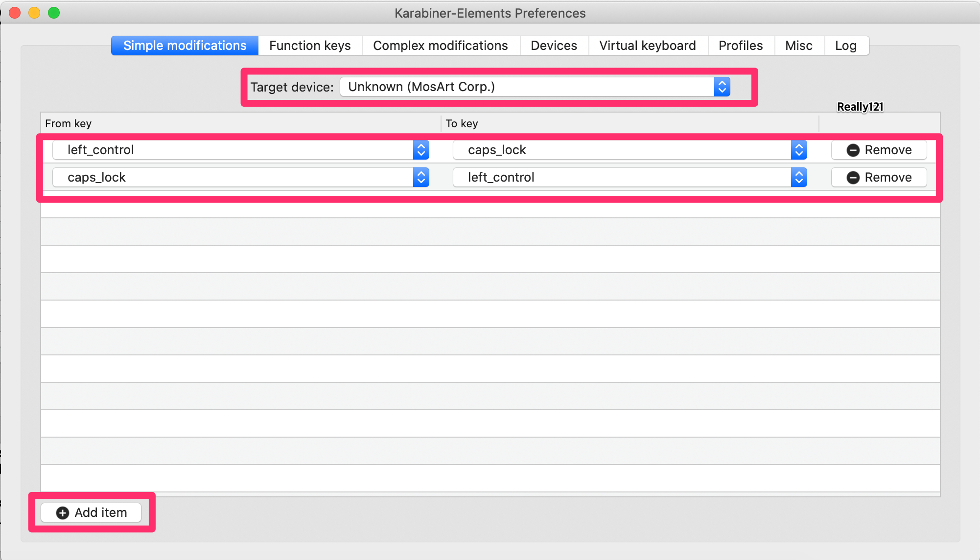Click the green zoom window button
The height and width of the screenshot is (560, 980).
click(54, 13)
